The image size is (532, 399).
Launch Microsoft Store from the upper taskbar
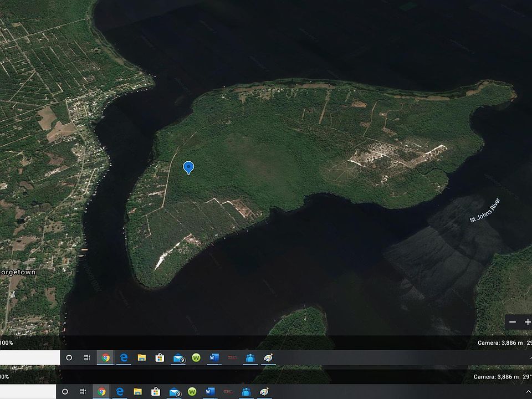(x=160, y=358)
